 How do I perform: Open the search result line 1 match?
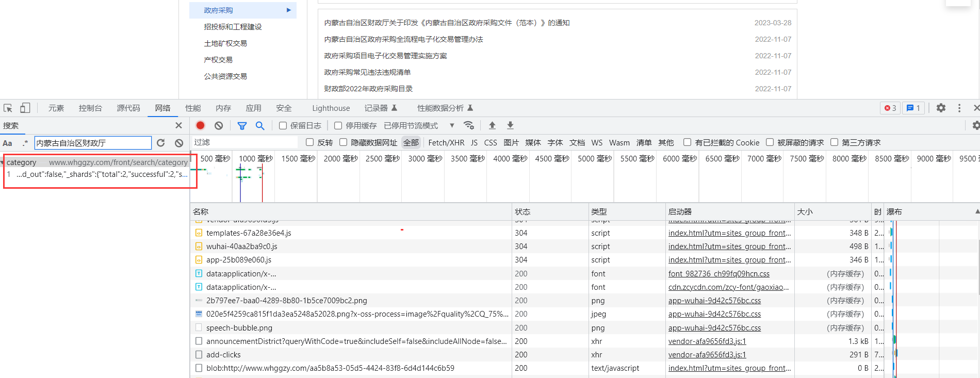(x=97, y=174)
